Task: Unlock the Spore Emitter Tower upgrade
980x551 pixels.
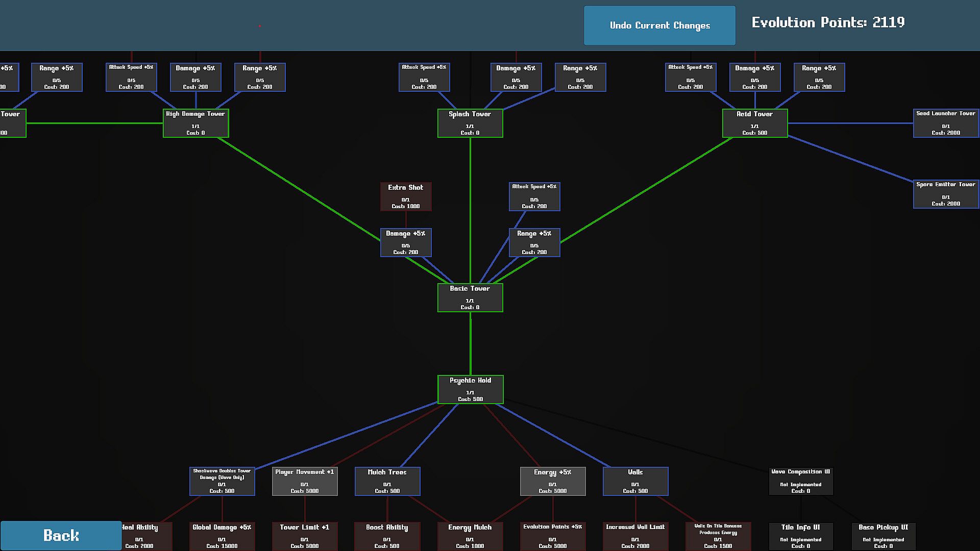Action: point(946,194)
